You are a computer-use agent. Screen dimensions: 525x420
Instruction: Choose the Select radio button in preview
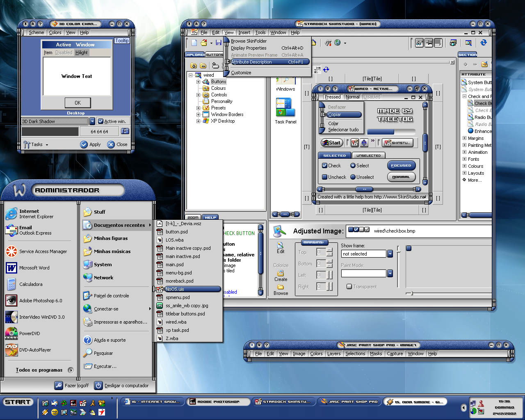[353, 166]
